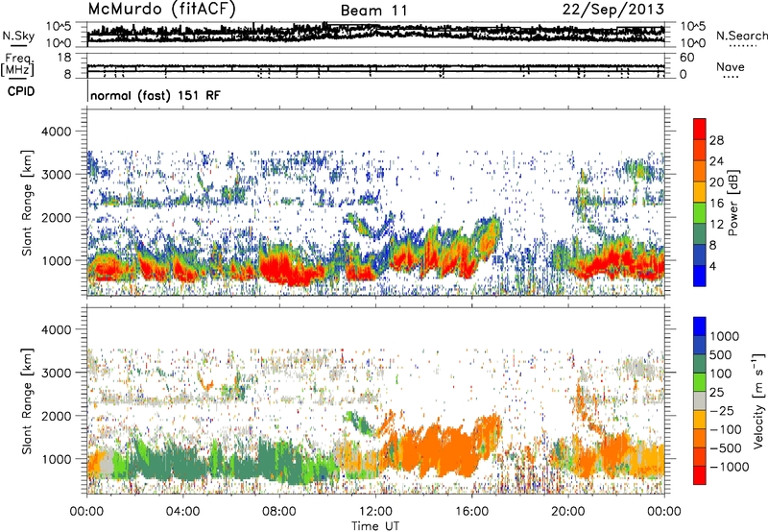
Task: Click the '20:00' time tick label
Action: (568, 512)
